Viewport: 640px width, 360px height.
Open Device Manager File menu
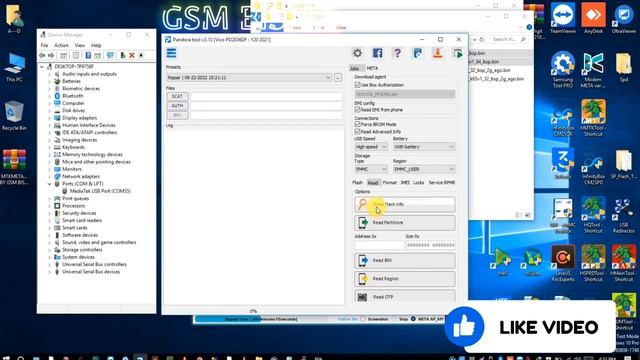click(44, 45)
